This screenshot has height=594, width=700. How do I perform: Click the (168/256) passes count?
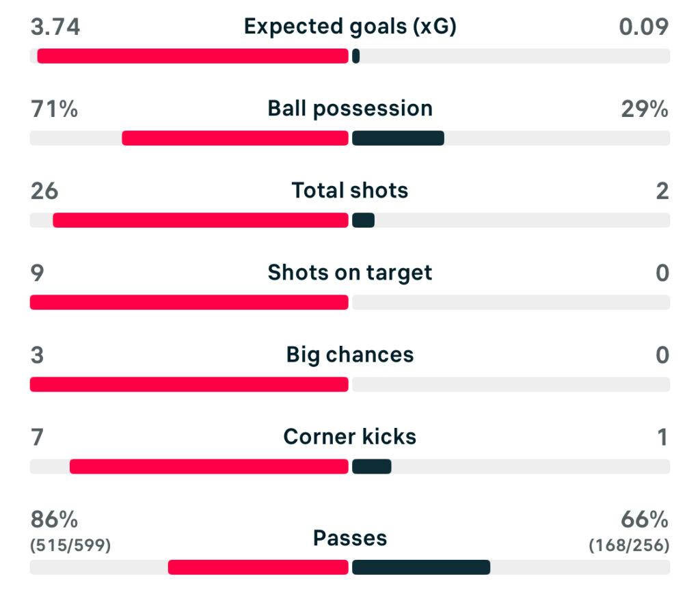[x=629, y=545]
